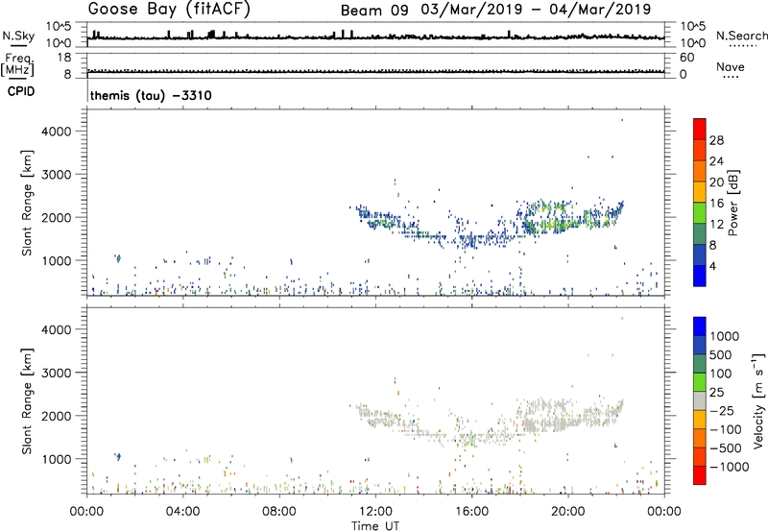Click the teal 8–12 dB power colorbar segment
The image size is (768, 532).
click(700, 233)
